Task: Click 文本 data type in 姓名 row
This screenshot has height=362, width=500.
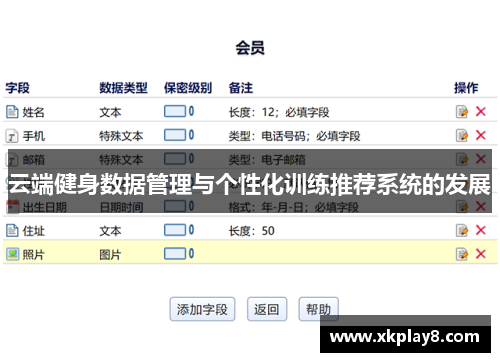Action: 110,112
